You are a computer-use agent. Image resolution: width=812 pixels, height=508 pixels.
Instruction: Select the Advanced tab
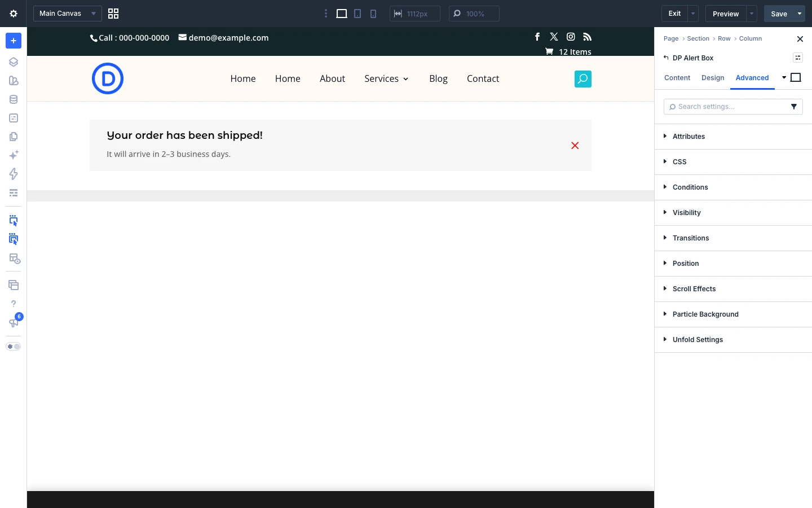point(752,78)
